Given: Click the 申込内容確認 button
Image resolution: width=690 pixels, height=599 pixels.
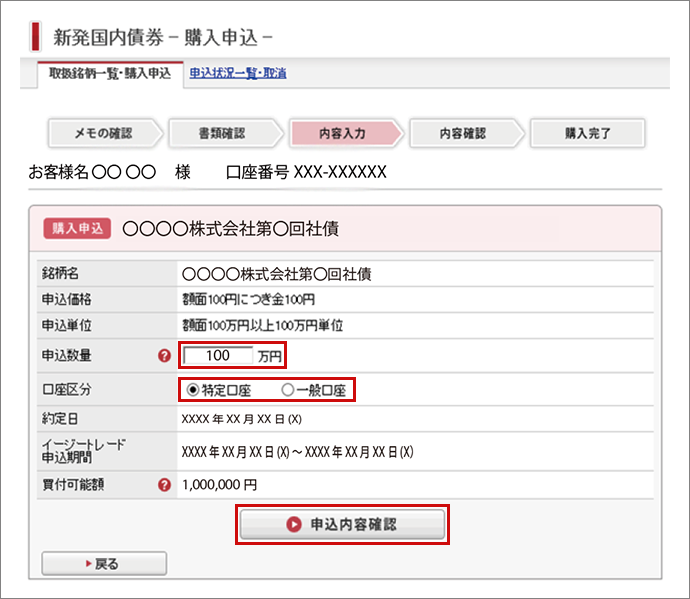Looking at the screenshot, I should [x=342, y=524].
